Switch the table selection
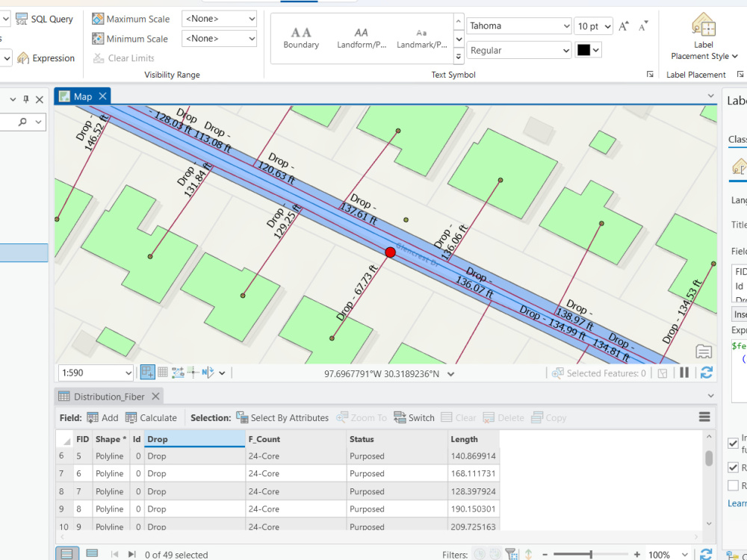 tap(414, 417)
